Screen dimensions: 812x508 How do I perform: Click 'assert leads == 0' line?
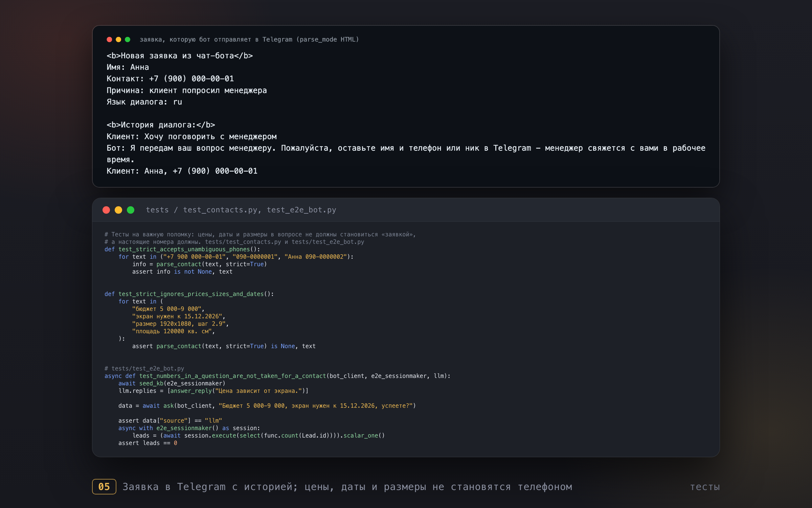point(148,443)
